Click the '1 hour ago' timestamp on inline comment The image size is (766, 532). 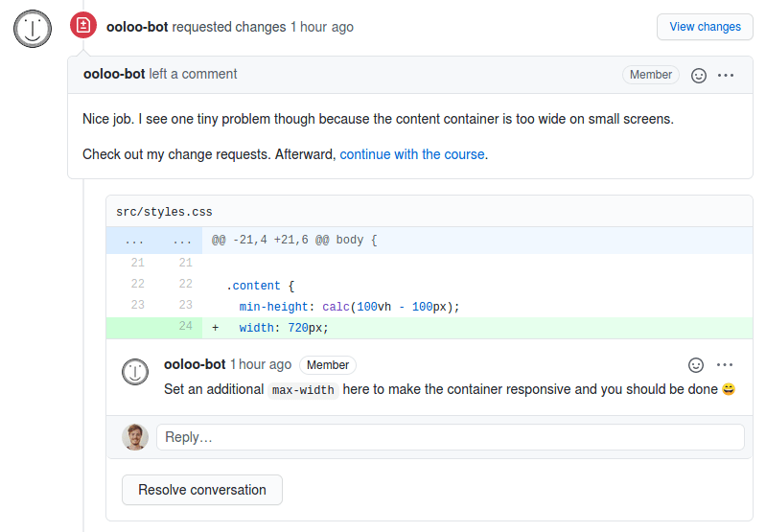[261, 364]
